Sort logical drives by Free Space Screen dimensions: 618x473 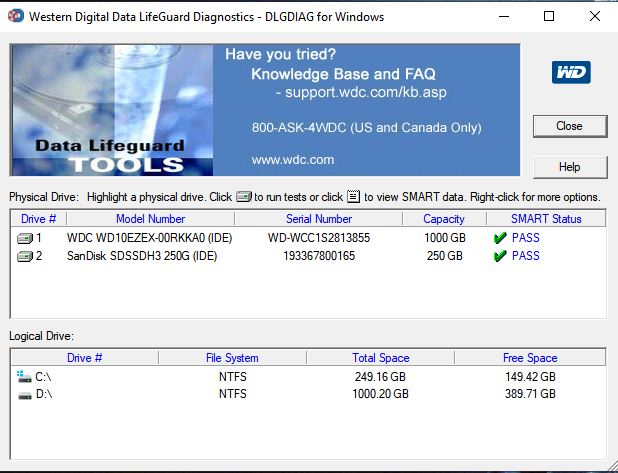tap(529, 357)
